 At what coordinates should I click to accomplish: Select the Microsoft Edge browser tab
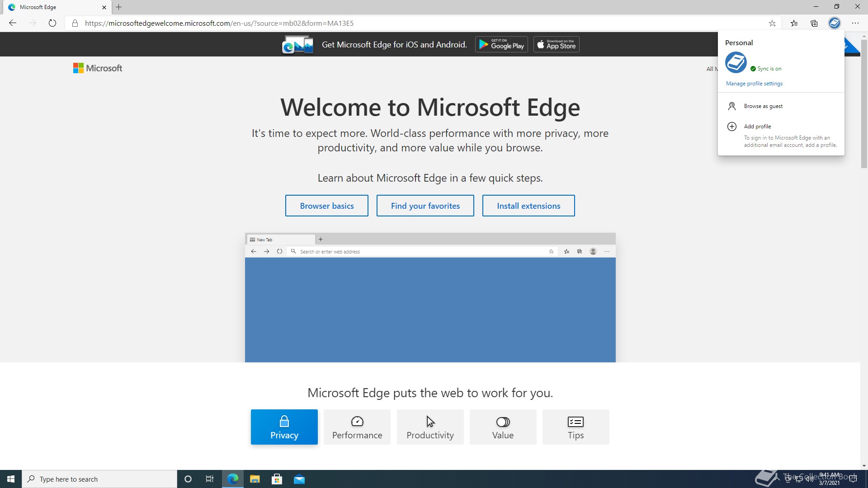tap(58, 7)
